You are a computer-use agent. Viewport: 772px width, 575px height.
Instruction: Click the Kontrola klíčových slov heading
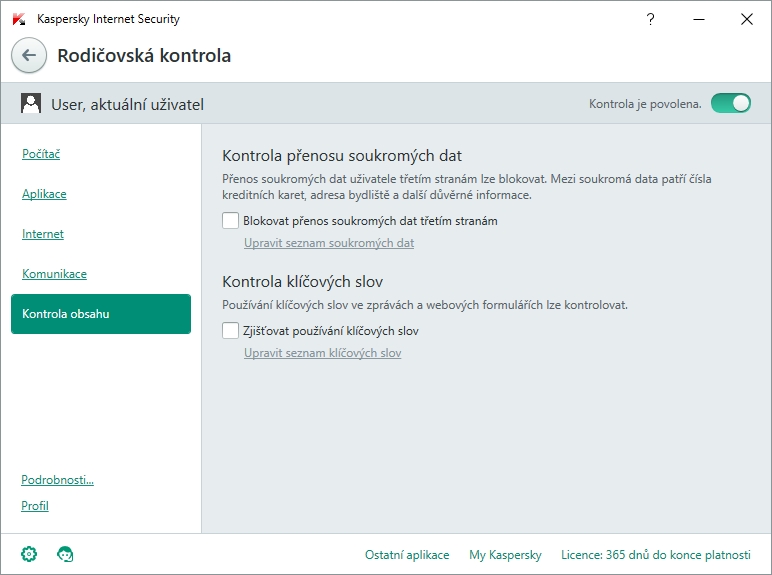click(302, 282)
